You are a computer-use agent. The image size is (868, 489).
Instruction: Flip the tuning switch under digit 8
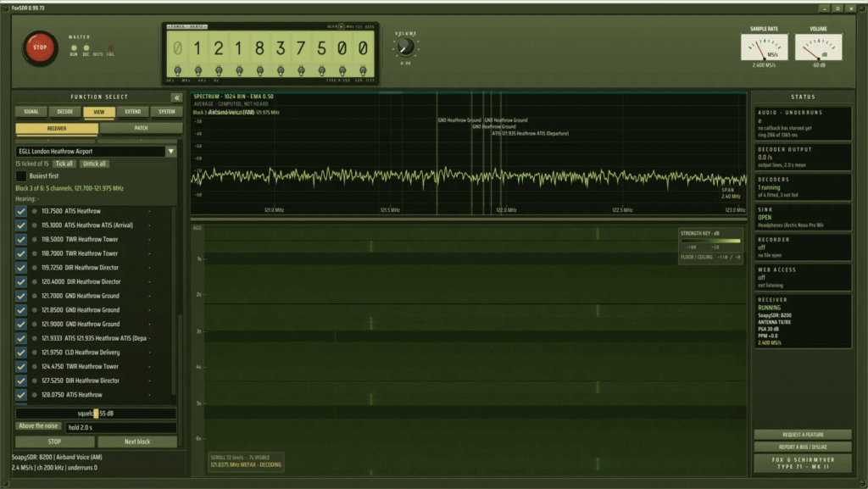[260, 71]
